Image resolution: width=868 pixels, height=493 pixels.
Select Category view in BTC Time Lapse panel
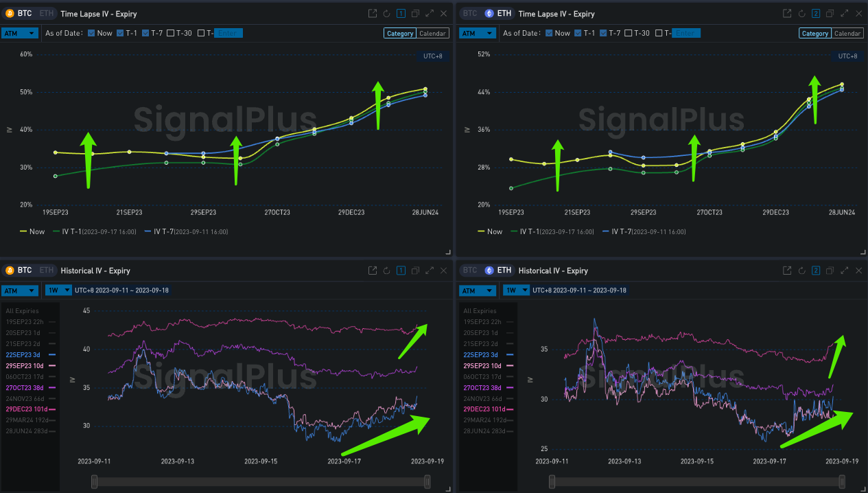(x=400, y=34)
